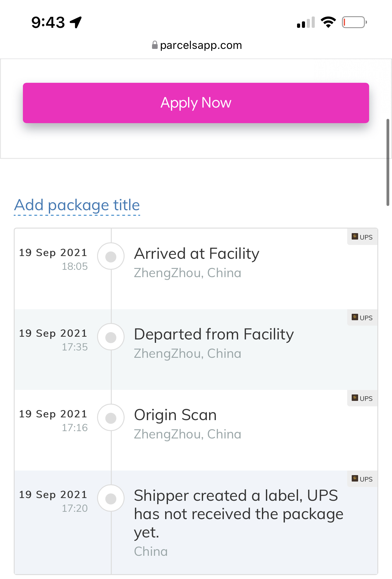Tap the low battery indicator

pos(354,22)
